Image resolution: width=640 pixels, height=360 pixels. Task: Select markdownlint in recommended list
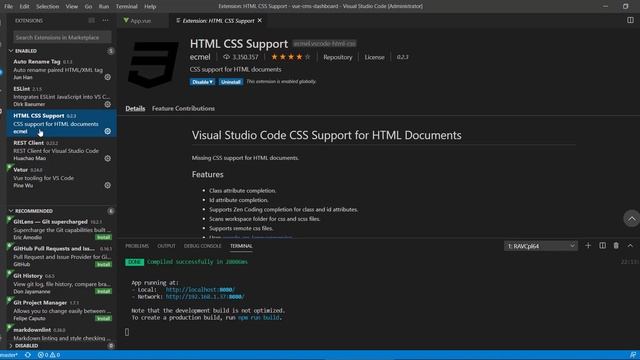coord(61,333)
